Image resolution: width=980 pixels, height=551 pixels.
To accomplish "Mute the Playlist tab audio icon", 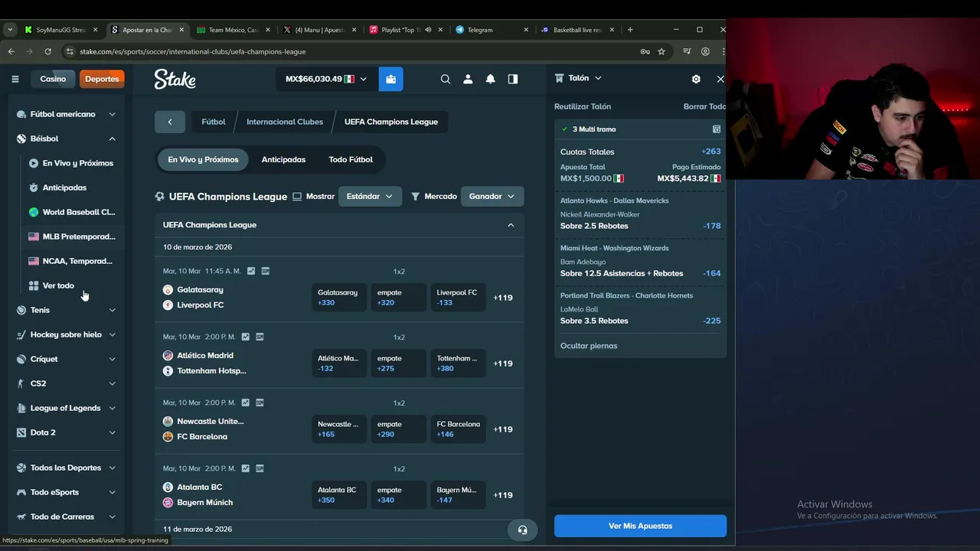I will 428,30.
